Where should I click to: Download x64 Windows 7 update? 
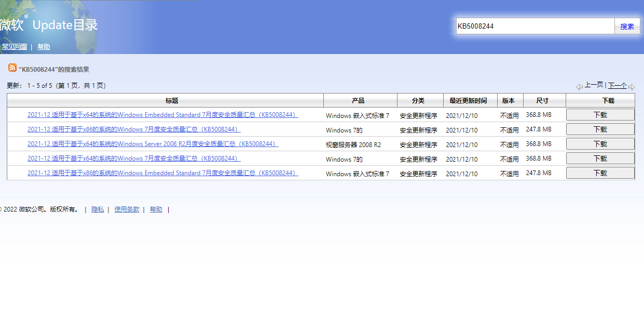tap(600, 158)
